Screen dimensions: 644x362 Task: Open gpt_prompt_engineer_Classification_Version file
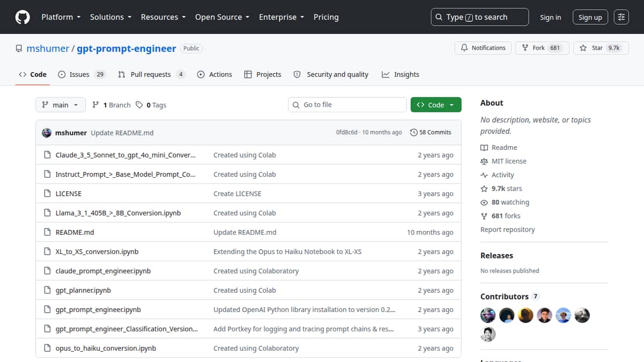(x=127, y=329)
